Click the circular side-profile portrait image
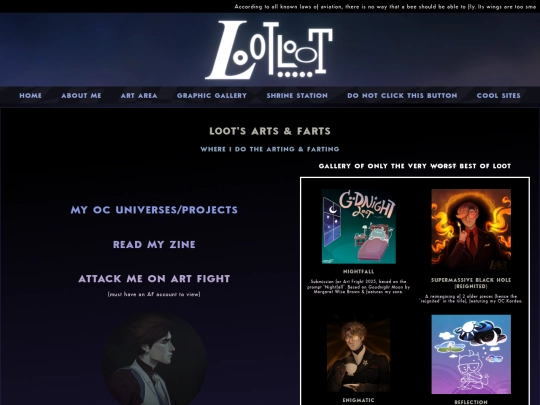The image size is (540, 405). tap(155, 359)
